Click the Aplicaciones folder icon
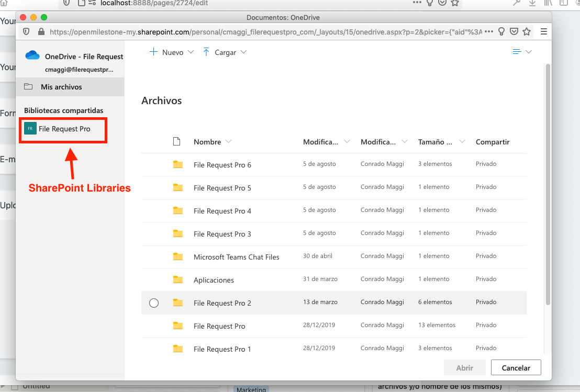 (178, 279)
